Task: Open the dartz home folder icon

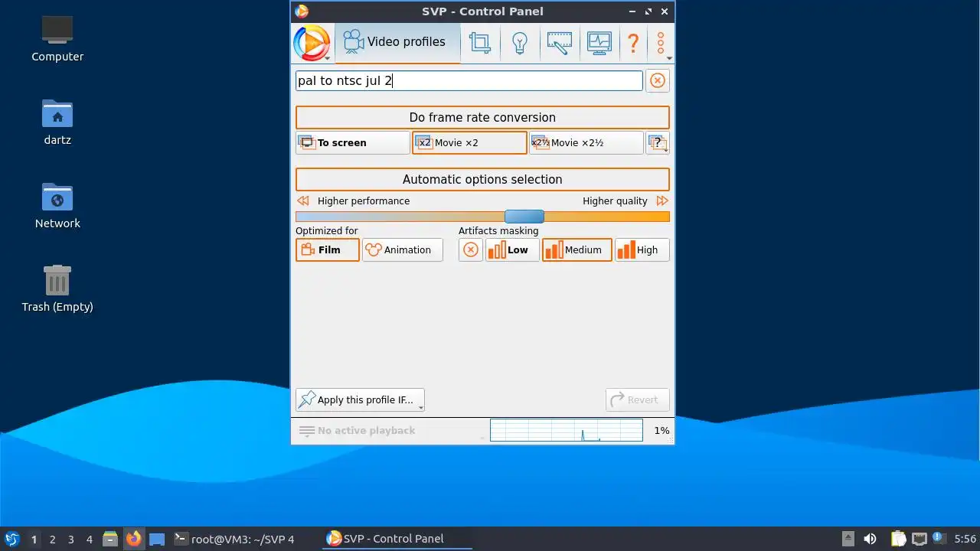Action: point(57,122)
